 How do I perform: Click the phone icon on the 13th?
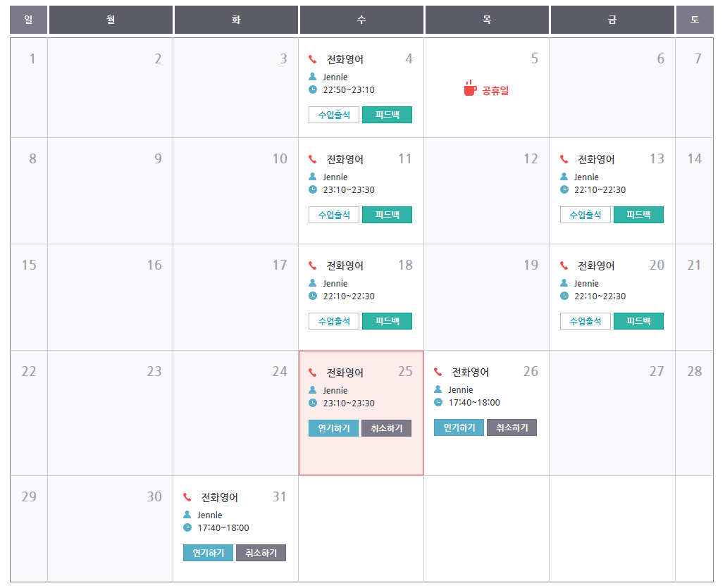[564, 159]
